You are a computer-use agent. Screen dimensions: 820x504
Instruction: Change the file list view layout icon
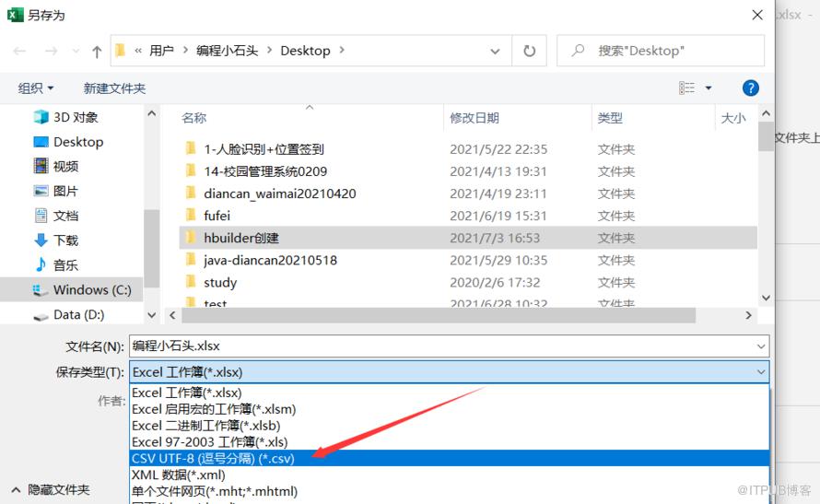(686, 88)
